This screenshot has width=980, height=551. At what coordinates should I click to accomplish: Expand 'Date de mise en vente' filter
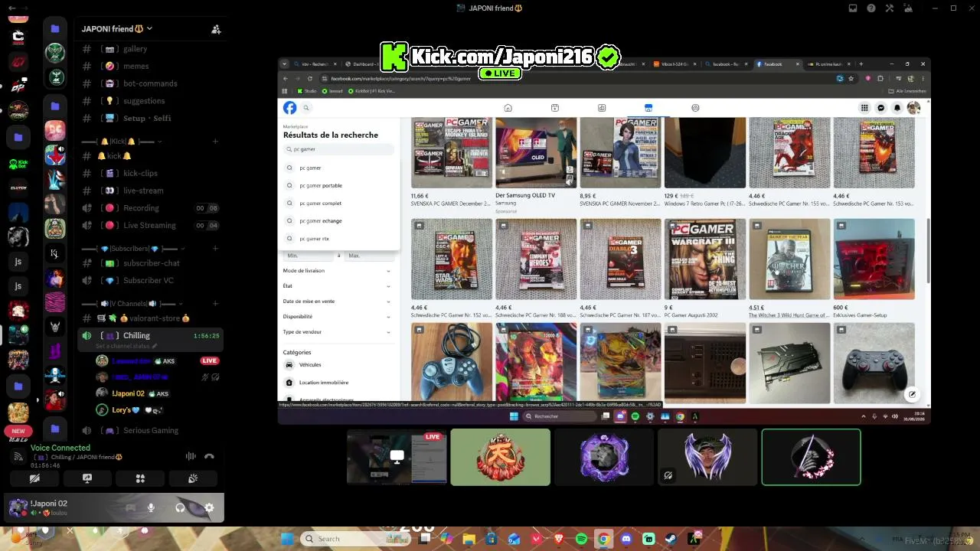point(337,302)
